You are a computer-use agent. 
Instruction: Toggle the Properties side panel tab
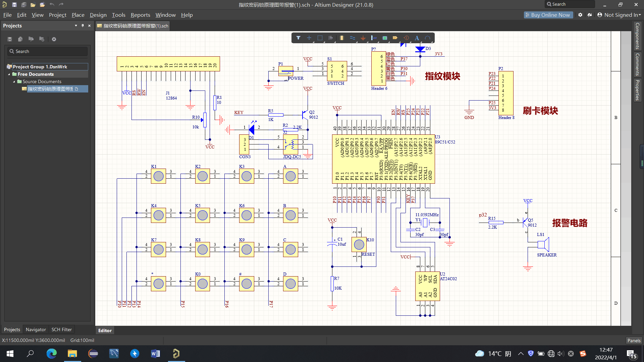pyautogui.click(x=637, y=90)
